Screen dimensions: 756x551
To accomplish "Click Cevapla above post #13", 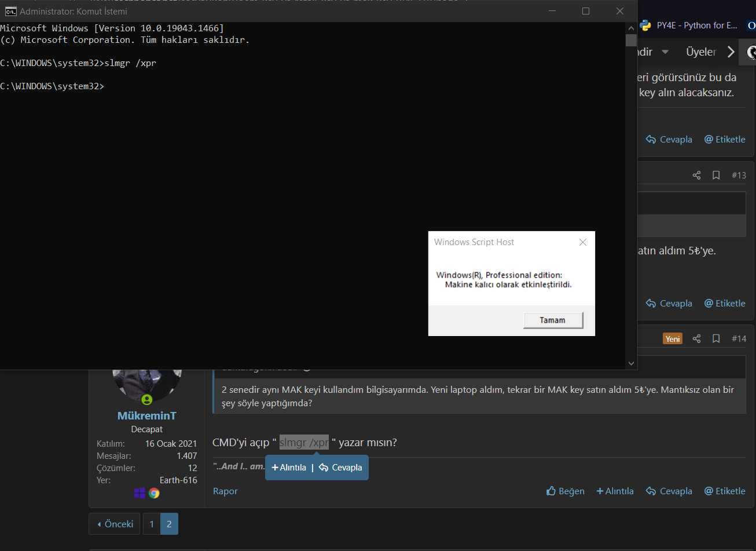I will [x=669, y=140].
